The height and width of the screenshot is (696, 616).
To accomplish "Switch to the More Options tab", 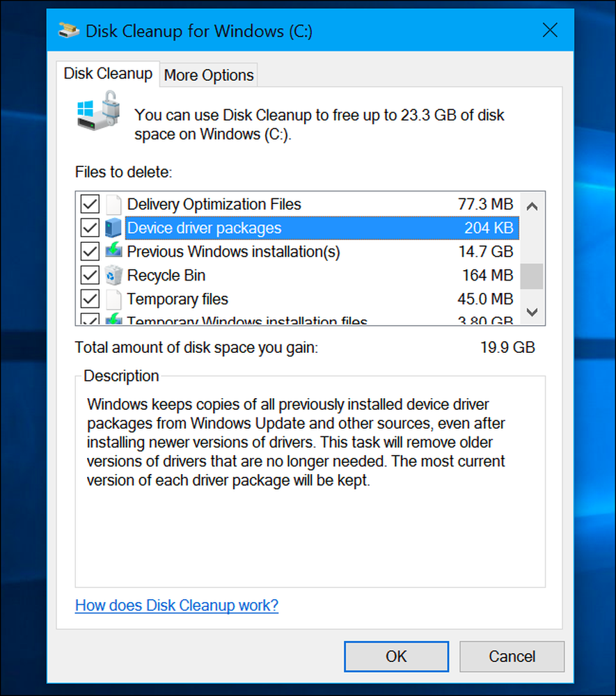I will 209,75.
